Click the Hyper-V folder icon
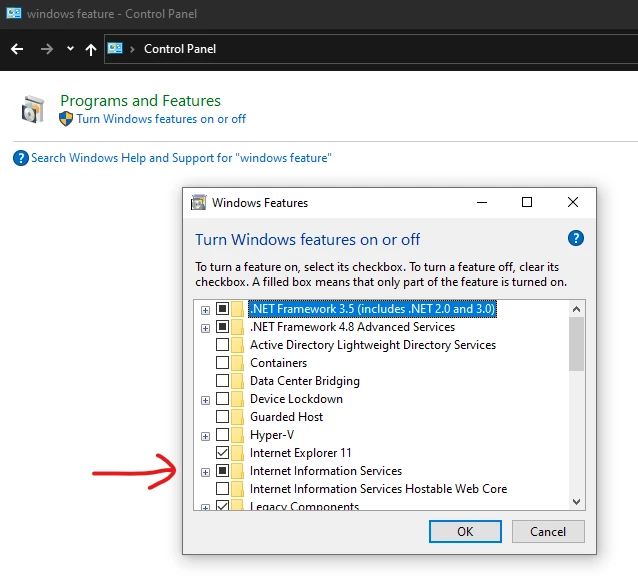Viewport: 638px width, 586px height. point(238,435)
